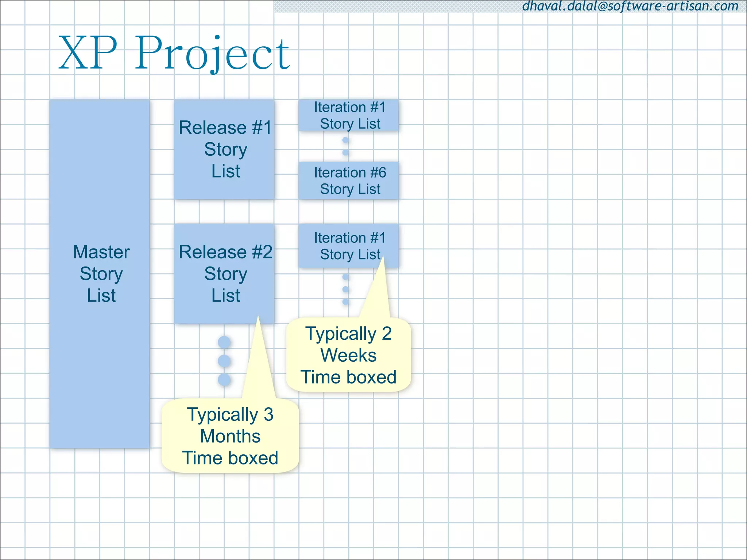Click top large dot below Release #2

coord(224,342)
